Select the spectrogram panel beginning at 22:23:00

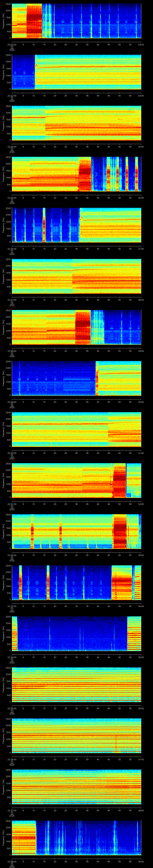coord(76,72)
